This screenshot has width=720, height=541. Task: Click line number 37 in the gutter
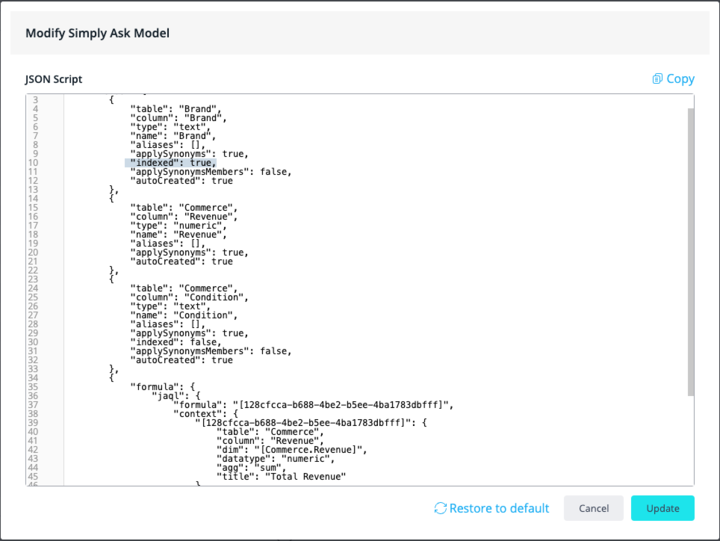[x=34, y=405]
